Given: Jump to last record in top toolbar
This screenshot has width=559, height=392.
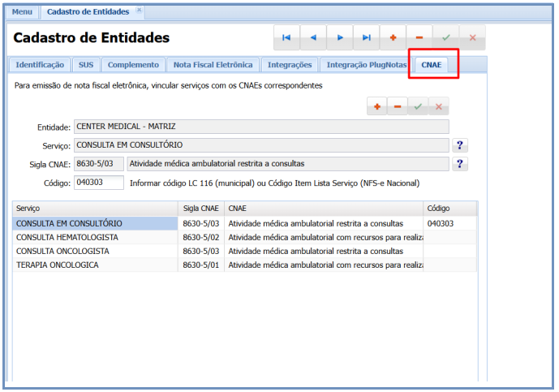Looking at the screenshot, I should pos(367,37).
